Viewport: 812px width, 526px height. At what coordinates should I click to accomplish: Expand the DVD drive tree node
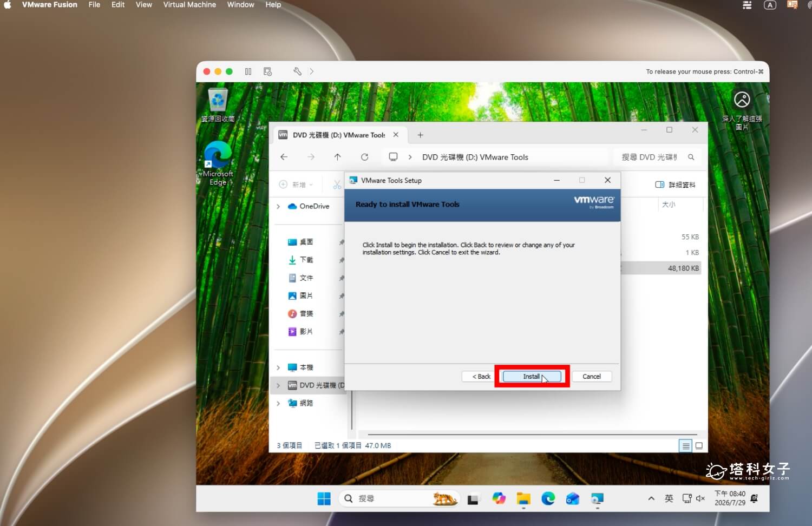tap(278, 385)
